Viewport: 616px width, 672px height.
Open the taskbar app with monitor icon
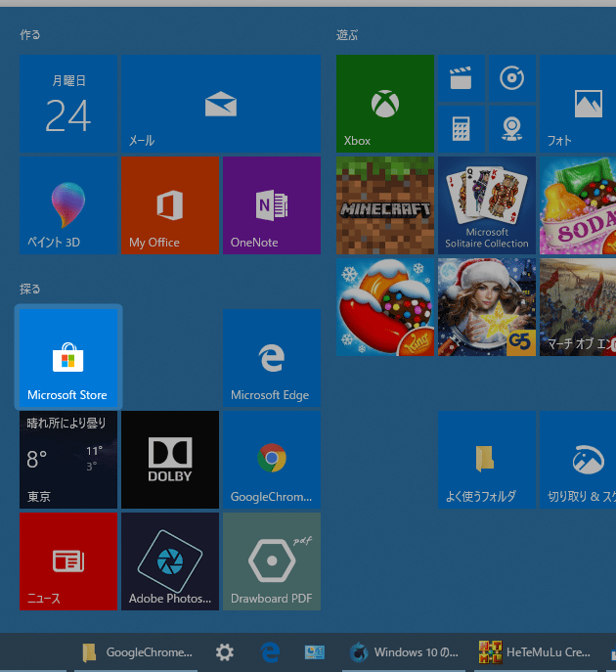point(315,652)
